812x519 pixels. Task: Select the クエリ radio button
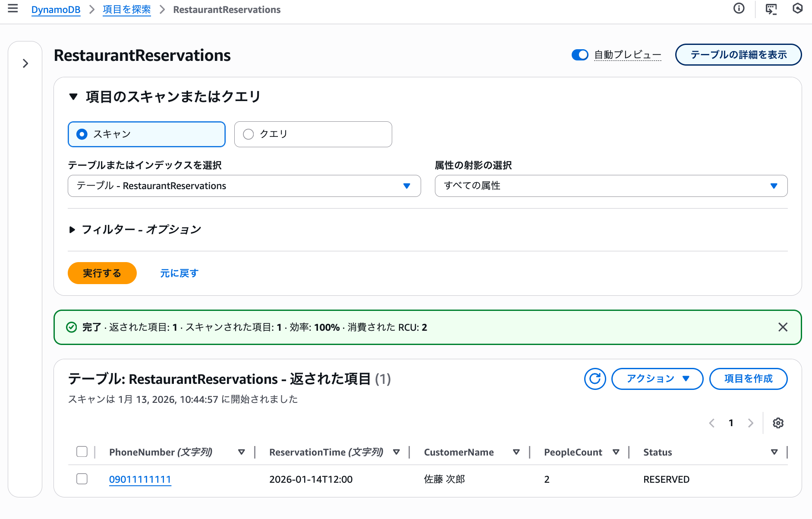coord(248,134)
